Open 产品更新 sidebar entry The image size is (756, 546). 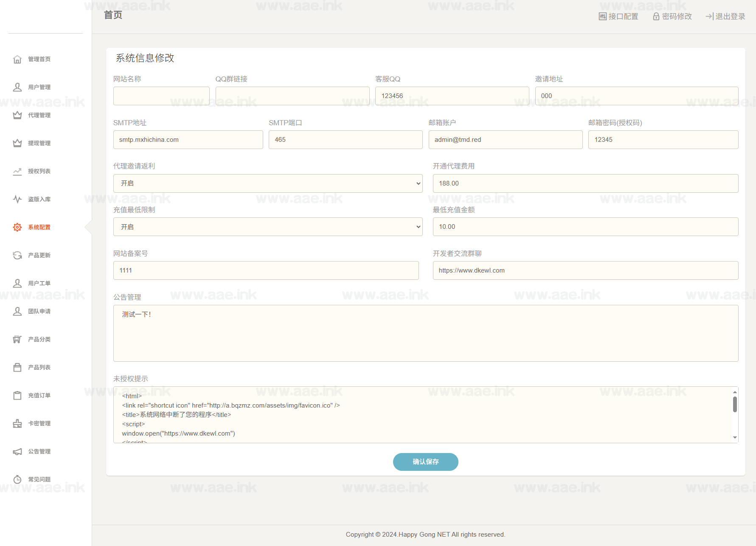[x=39, y=255]
